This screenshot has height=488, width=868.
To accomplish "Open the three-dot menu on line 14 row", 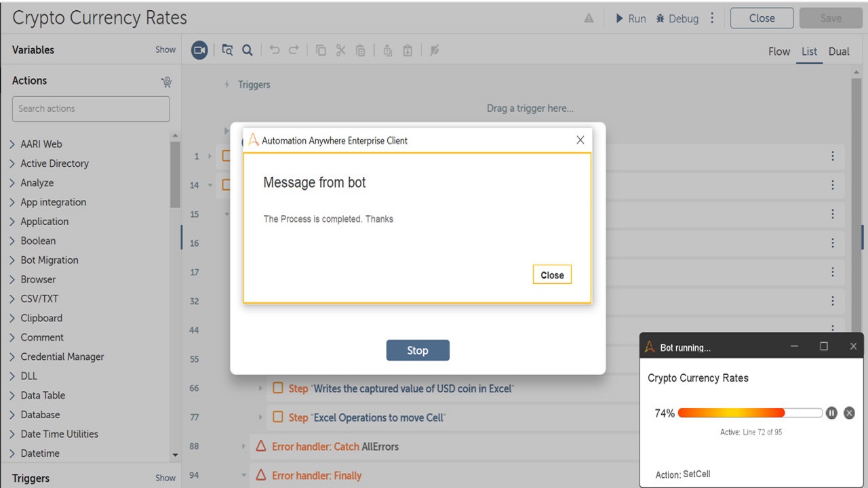I will tap(833, 185).
